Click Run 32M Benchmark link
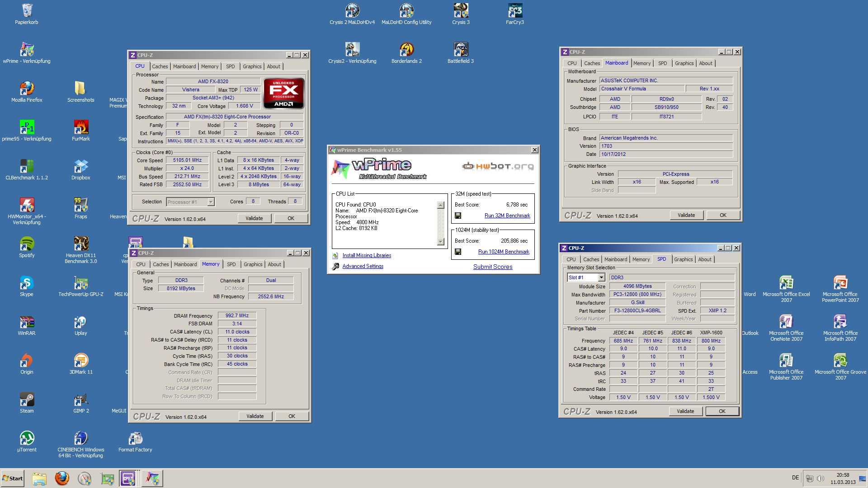Viewport: 868px width, 488px height. [x=507, y=216]
